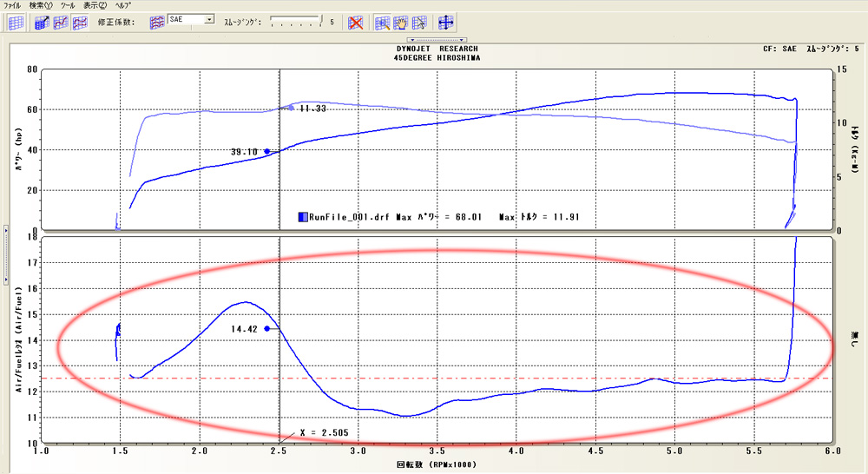The width and height of the screenshot is (868, 474).
Task: Click the multi-line graph icon left of 修正係数
Action: pyautogui.click(x=79, y=23)
